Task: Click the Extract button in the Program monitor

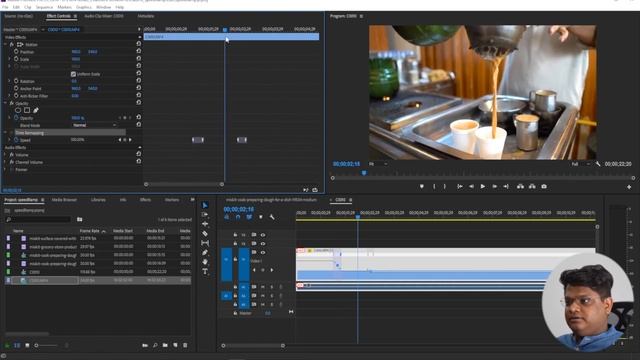Action: (532, 186)
